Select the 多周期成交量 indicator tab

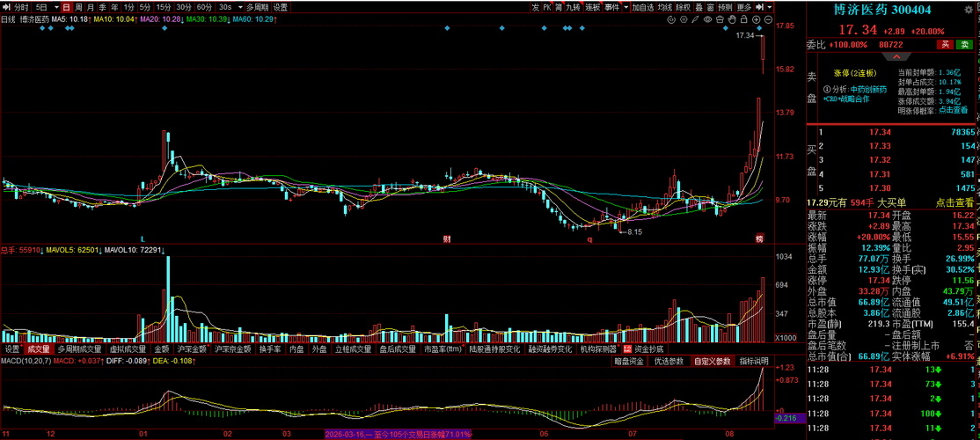point(79,348)
